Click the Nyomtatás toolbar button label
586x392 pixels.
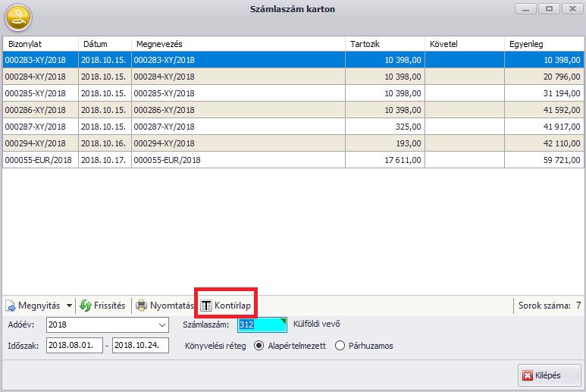tap(171, 306)
